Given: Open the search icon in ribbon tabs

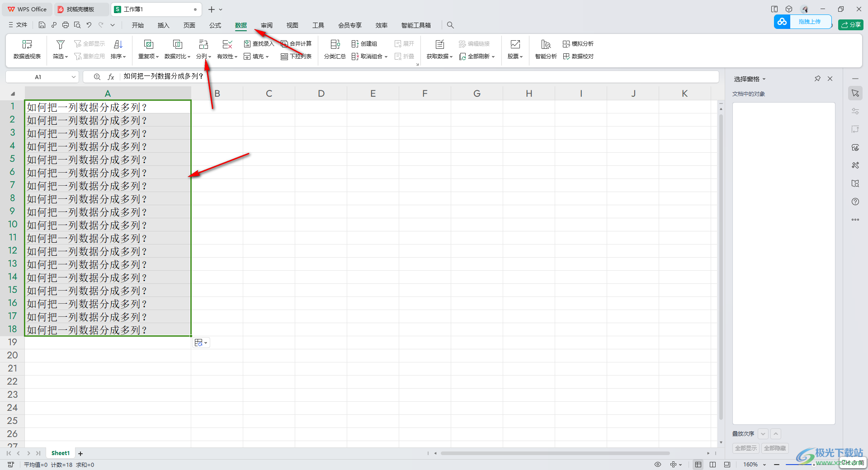Looking at the screenshot, I should click(x=450, y=25).
